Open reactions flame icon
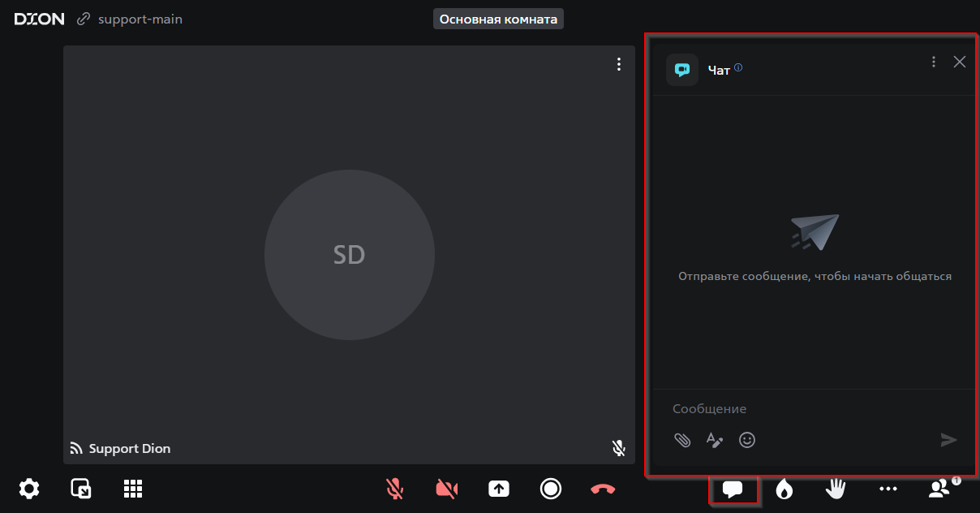Viewport: 980px width, 513px height. tap(784, 489)
